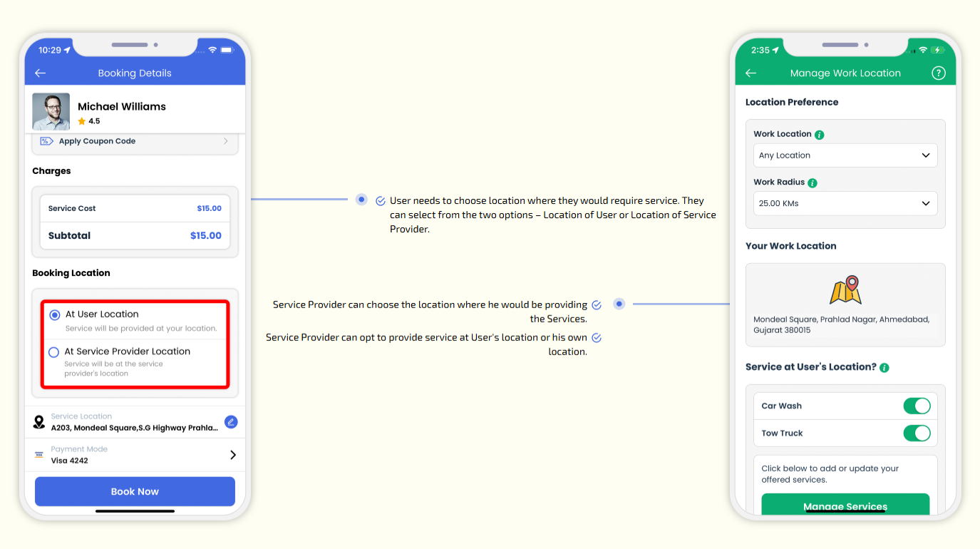980x549 pixels.
Task: Click the edit pencil icon for Service Location
Action: click(x=231, y=422)
